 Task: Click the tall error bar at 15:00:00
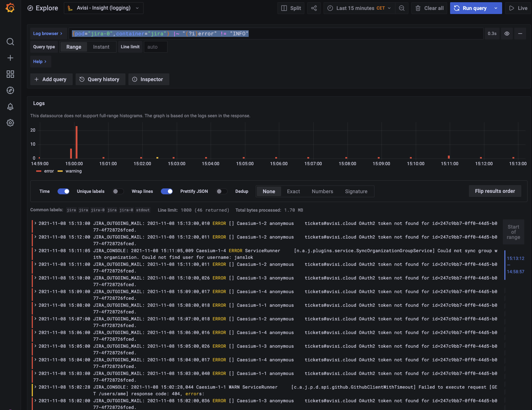click(76, 142)
